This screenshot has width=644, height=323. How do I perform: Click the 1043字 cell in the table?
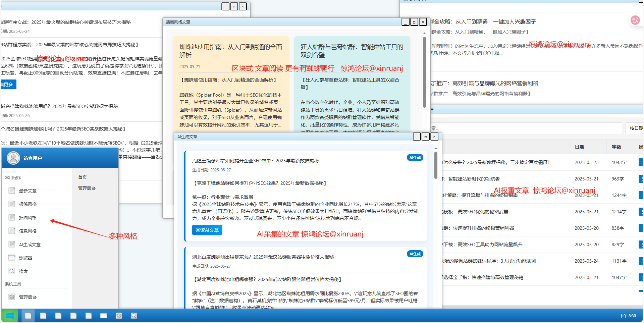pos(619,162)
